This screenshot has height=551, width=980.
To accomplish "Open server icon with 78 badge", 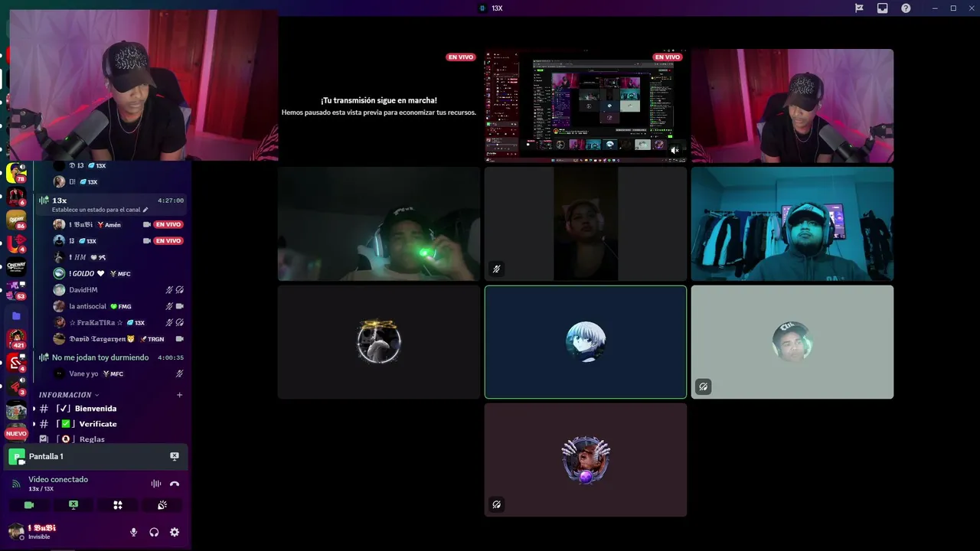I will [16, 172].
